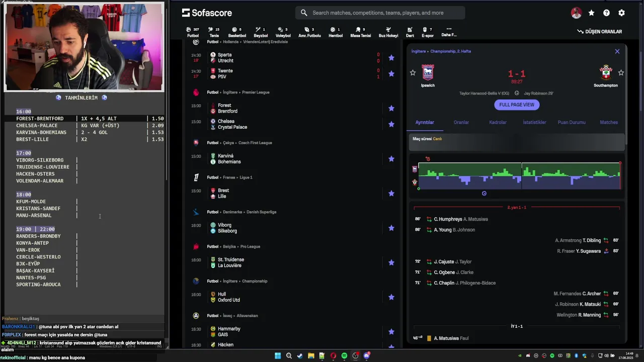
Task: Open Discord from the taskbar
Action: 366,355
